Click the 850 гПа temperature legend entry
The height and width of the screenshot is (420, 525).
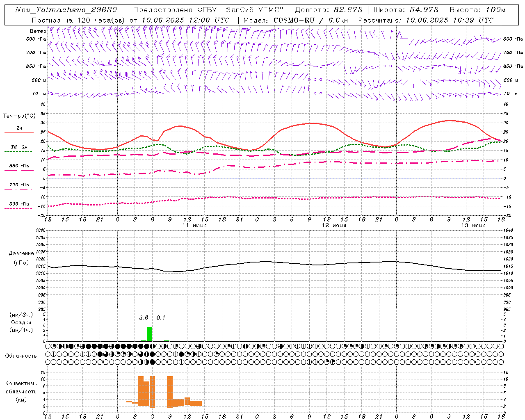(x=19, y=168)
